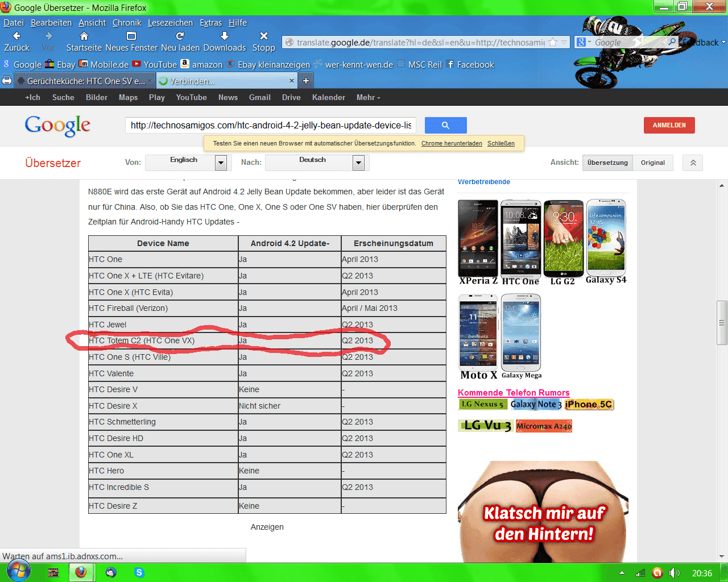Open the Windows Start menu
Viewport: 728px width, 582px height.
pyautogui.click(x=19, y=571)
